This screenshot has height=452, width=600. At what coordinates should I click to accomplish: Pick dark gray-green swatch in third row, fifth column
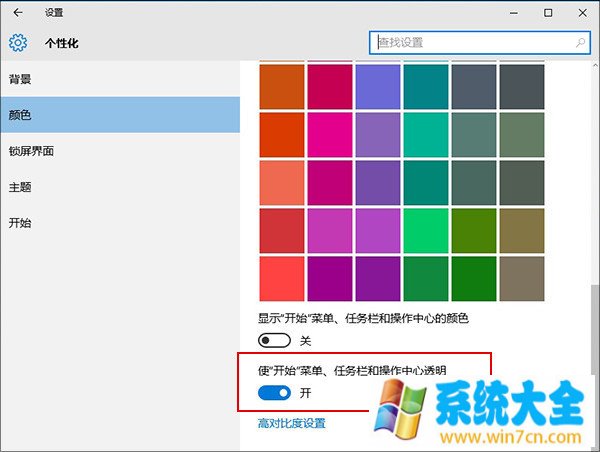click(474, 183)
